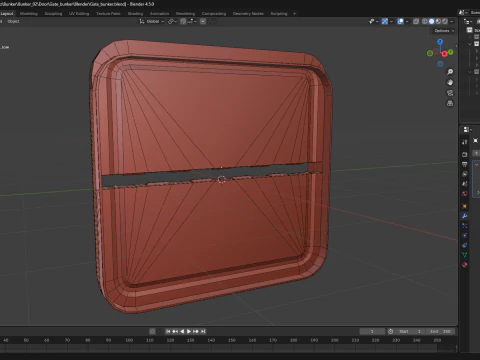Select Rendered viewport shading
The image size is (480, 360).
tap(445, 21)
